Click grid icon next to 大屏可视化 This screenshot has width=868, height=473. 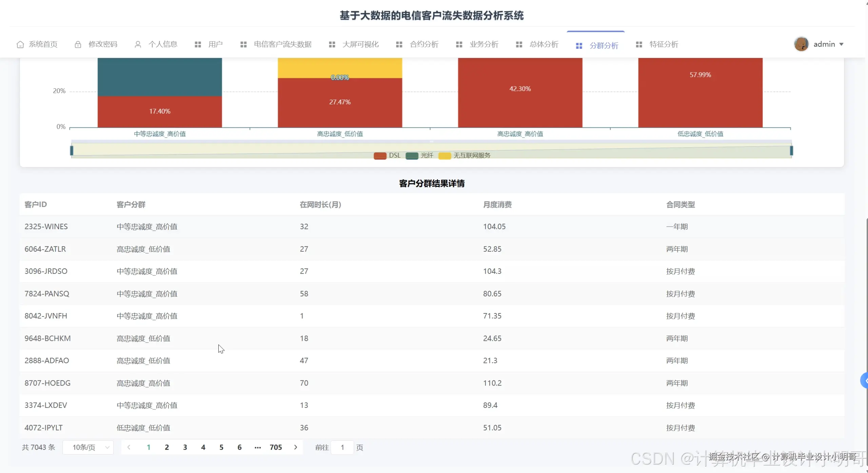tap(332, 44)
